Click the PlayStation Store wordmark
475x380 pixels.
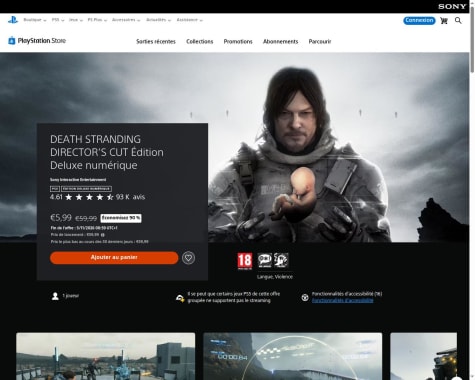pyautogui.click(x=42, y=41)
